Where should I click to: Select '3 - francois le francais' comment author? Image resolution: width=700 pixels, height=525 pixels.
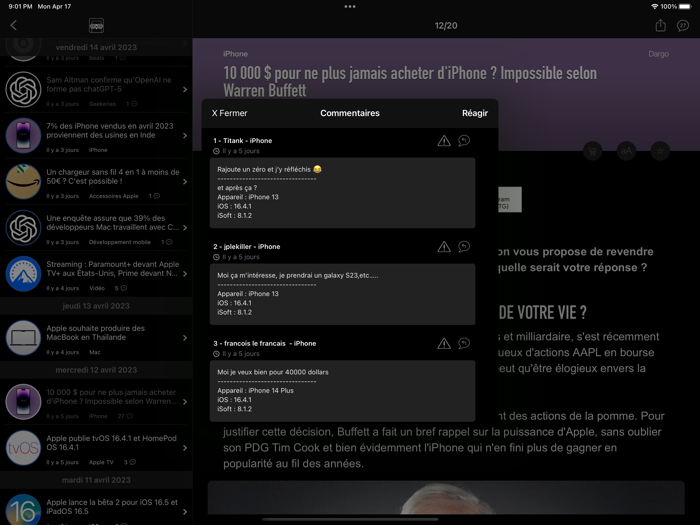264,343
